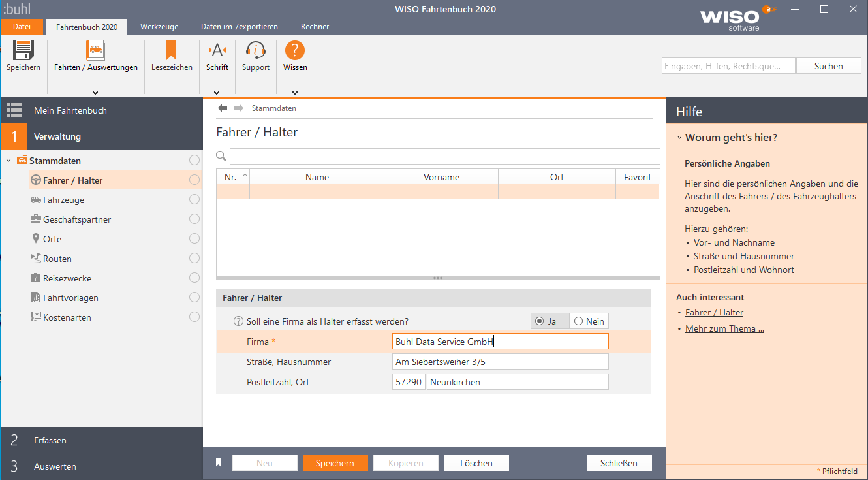Click the Schrift font size icon
Screen dimensions: 868x480
click(x=217, y=51)
